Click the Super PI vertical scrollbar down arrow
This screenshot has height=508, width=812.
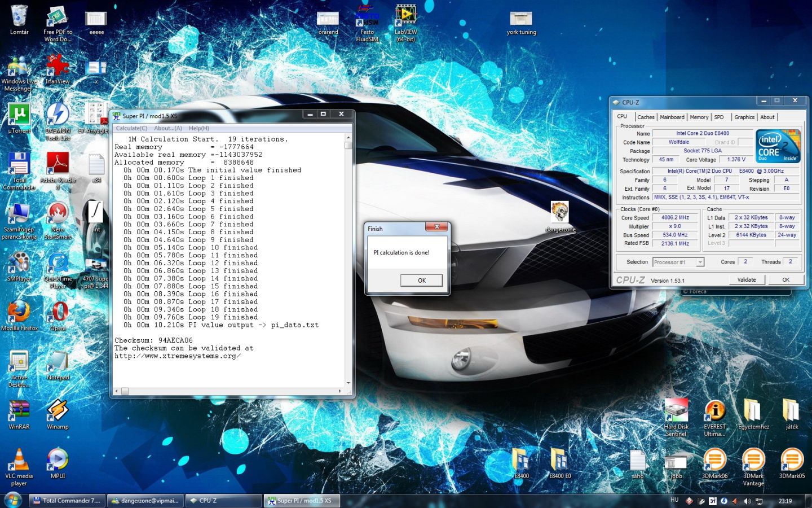pos(348,383)
